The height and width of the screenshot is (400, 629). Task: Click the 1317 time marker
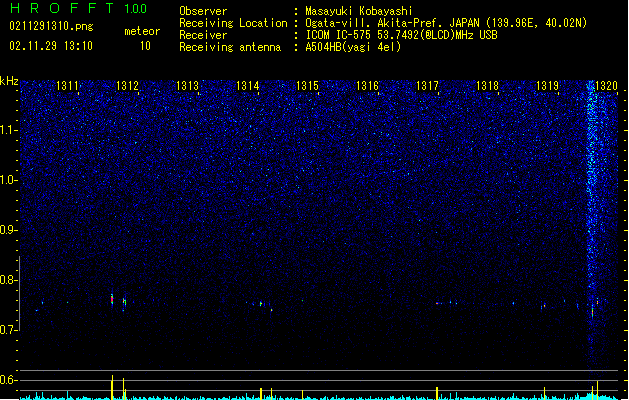click(427, 85)
